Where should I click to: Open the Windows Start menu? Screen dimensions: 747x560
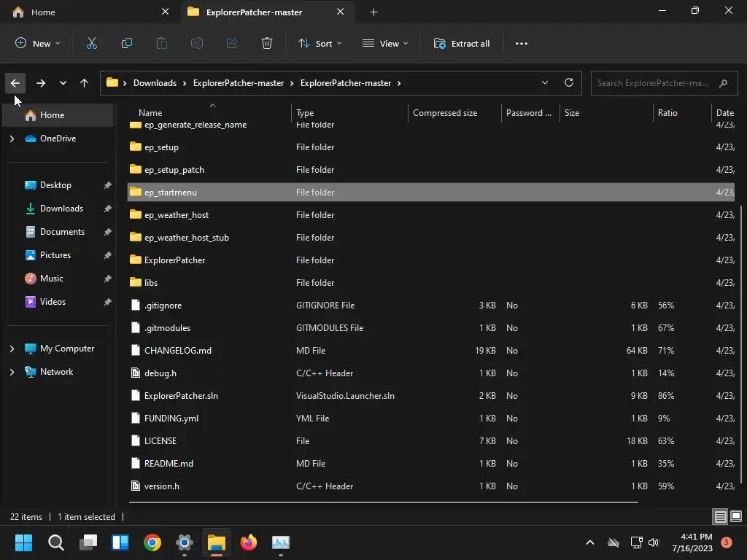pos(23,542)
